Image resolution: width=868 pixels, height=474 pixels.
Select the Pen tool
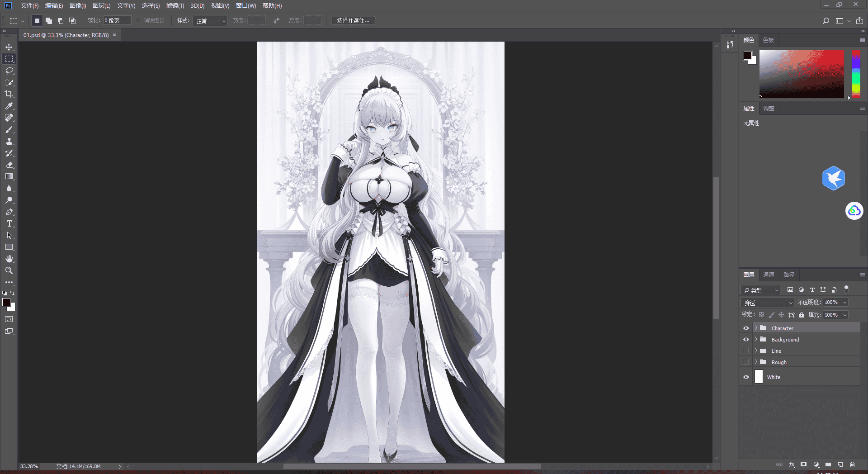[9, 212]
